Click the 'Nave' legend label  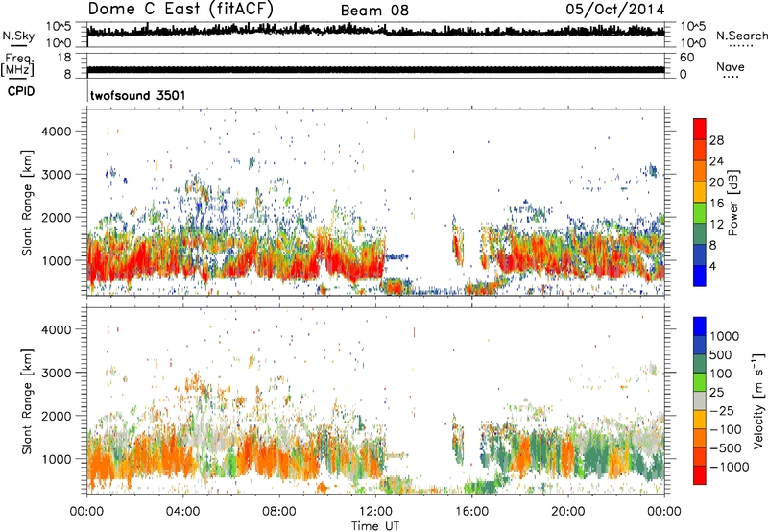click(731, 67)
